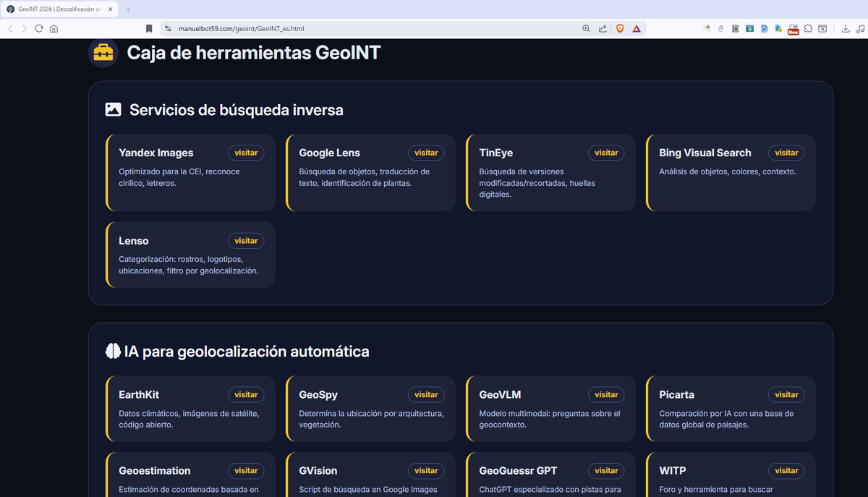
Task: Click the blue document search extension icon
Action: tap(764, 29)
